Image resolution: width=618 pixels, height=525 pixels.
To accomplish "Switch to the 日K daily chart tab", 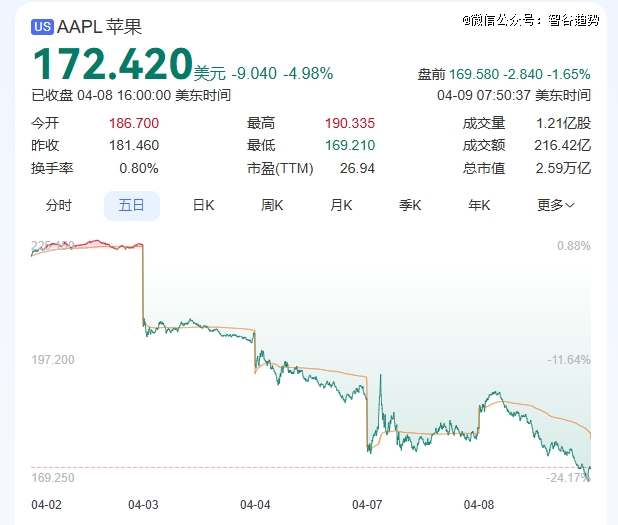I will point(203,205).
